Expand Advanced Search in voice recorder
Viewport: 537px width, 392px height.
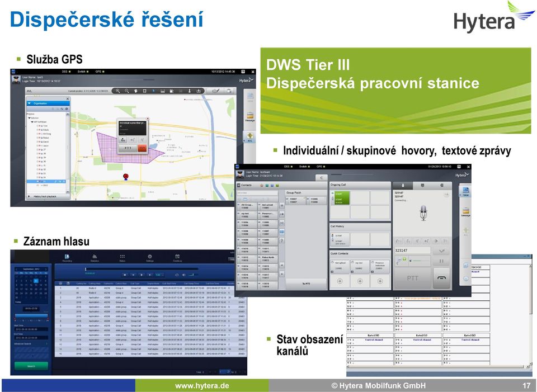tap(31, 344)
